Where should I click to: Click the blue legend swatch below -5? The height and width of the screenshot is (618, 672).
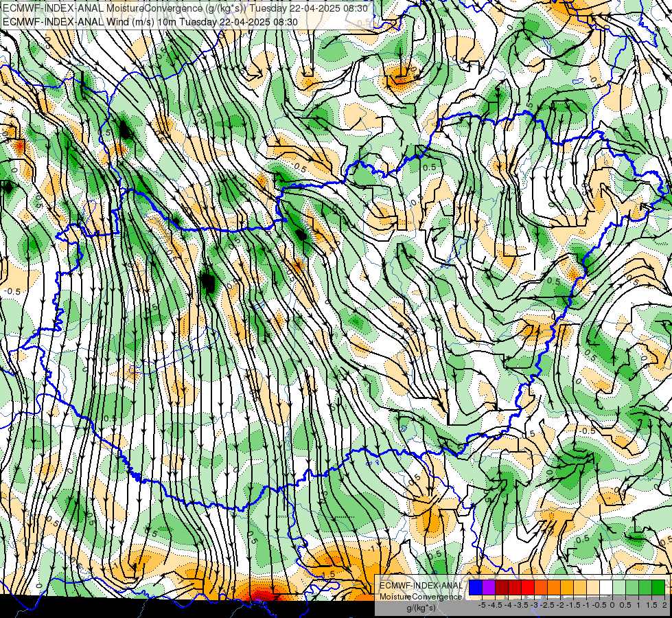pyautogui.click(x=476, y=587)
